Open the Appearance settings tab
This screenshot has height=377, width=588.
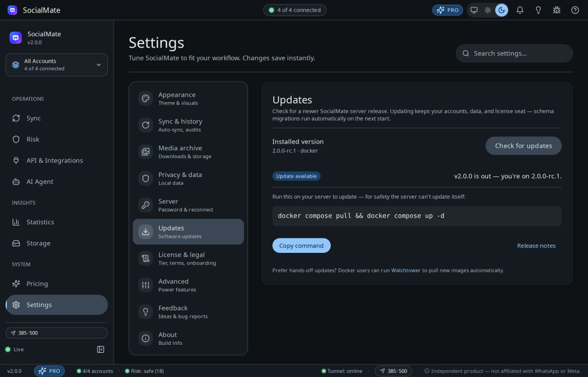[x=188, y=98]
